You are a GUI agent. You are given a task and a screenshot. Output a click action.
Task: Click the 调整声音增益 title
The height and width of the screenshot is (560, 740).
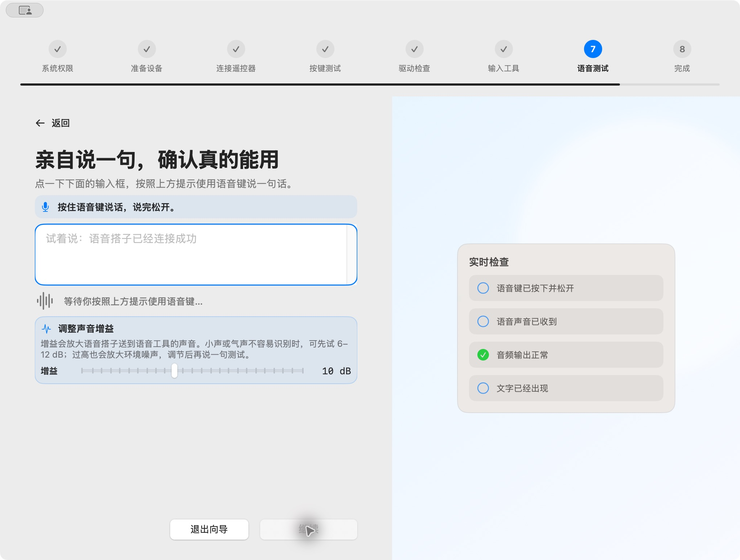[86, 329]
